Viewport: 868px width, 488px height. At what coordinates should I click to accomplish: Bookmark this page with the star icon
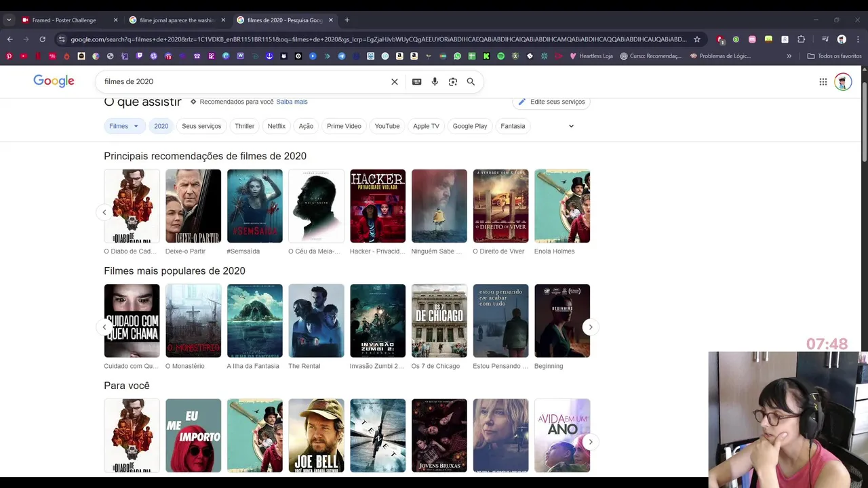pyautogui.click(x=696, y=39)
